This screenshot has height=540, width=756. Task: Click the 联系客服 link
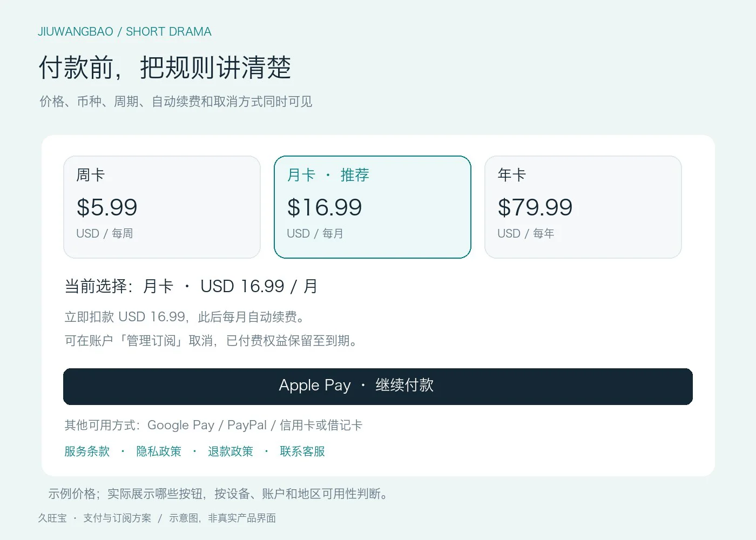302,451
